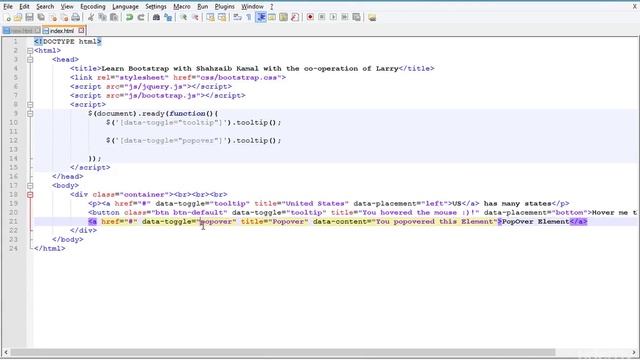Click the Copy toolbar icon

[102, 18]
